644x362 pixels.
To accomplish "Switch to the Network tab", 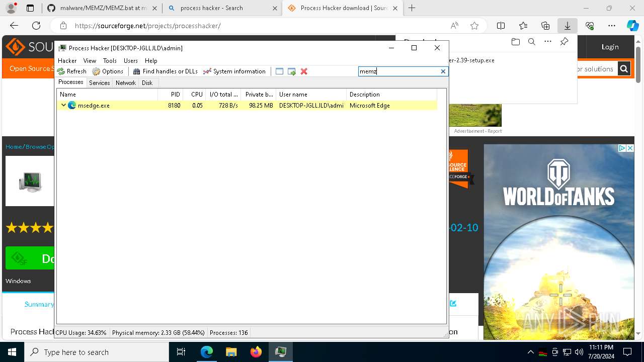I will point(125,82).
